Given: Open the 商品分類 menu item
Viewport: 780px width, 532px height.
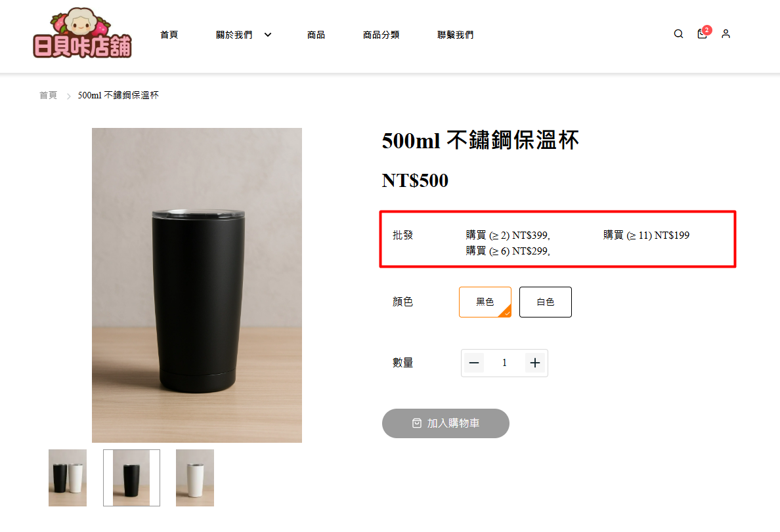Looking at the screenshot, I should pos(381,35).
